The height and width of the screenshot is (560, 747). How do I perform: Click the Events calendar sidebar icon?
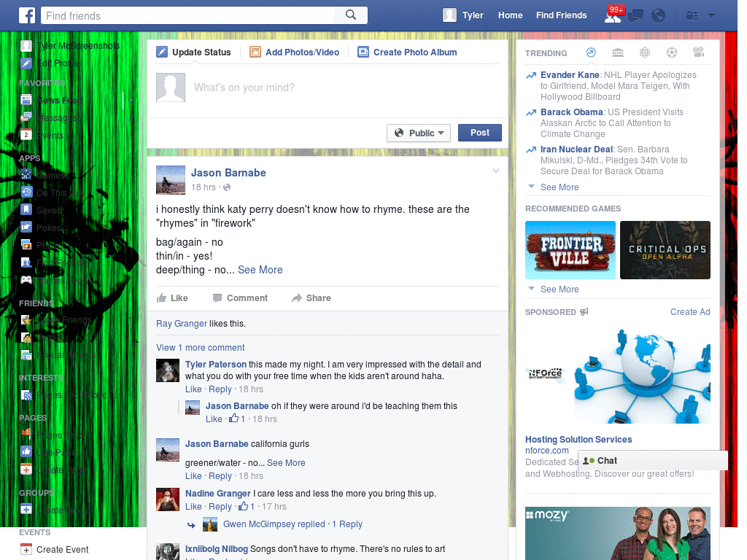pos(26,135)
